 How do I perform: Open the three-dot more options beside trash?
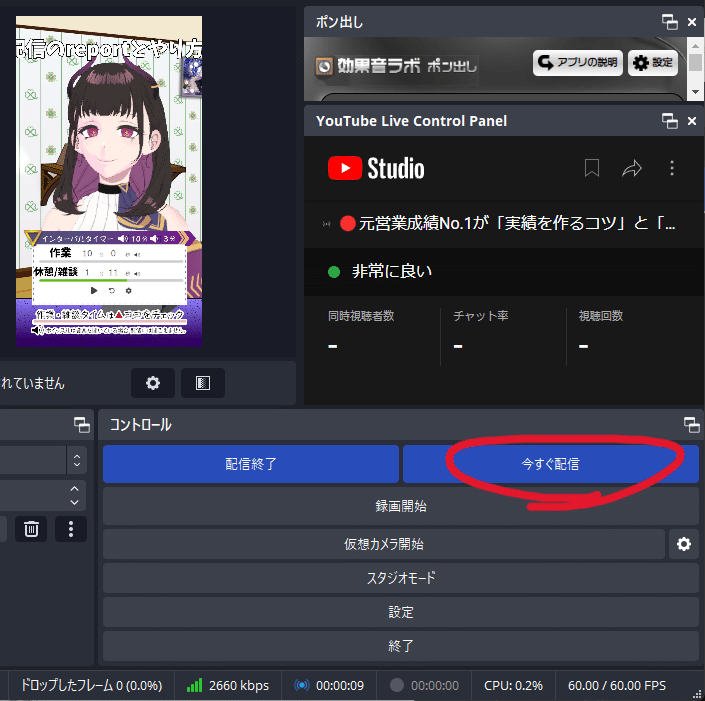coord(71,529)
